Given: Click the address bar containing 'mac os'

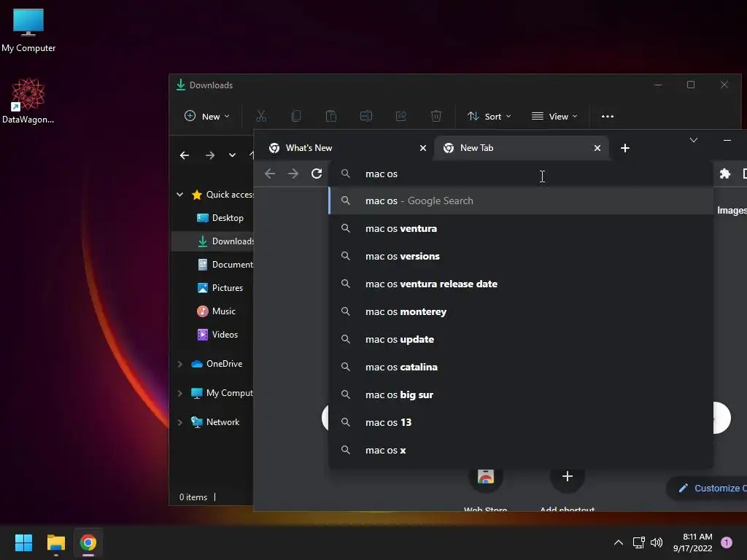Looking at the screenshot, I should point(521,174).
